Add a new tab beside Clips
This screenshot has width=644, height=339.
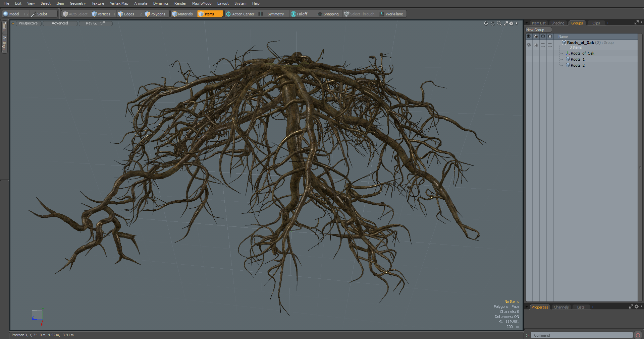[x=608, y=23]
